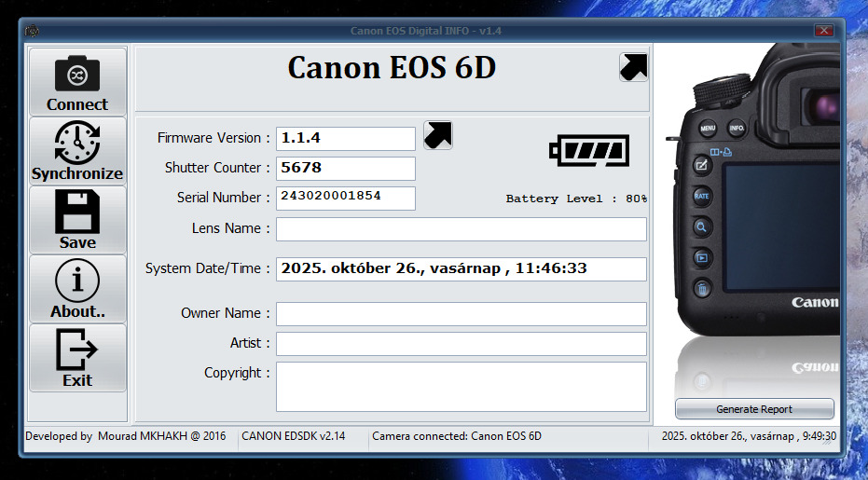Focus the Lens Name field
Screen dimensions: 868x480
tap(462, 229)
